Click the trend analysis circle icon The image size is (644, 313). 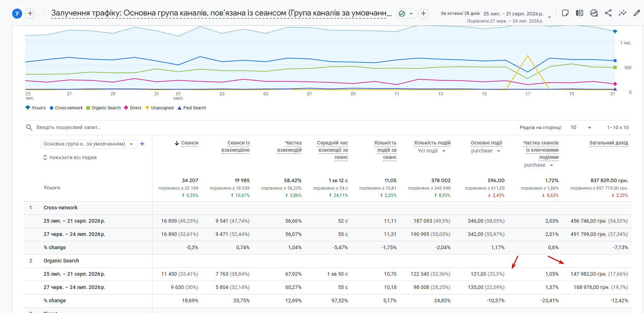point(594,13)
